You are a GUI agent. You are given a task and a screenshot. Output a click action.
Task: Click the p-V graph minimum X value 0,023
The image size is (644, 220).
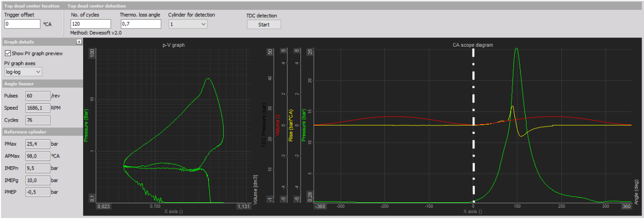click(103, 207)
